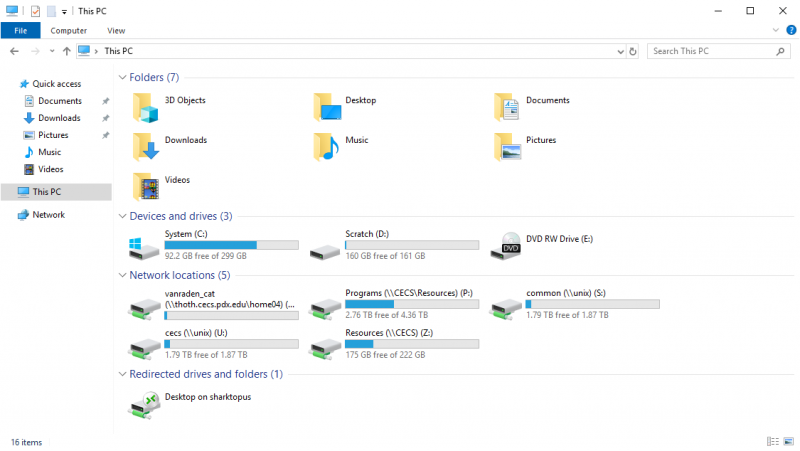Click the '16 items' status text
This screenshot has height=451, width=800.
tap(27, 442)
